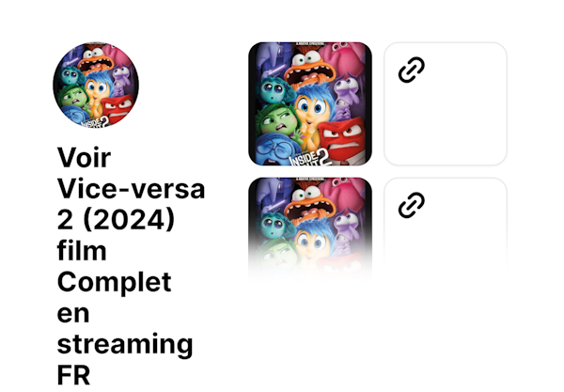Click the Inside Out 2 logo in top poster
The image size is (564, 392).
[x=311, y=158]
